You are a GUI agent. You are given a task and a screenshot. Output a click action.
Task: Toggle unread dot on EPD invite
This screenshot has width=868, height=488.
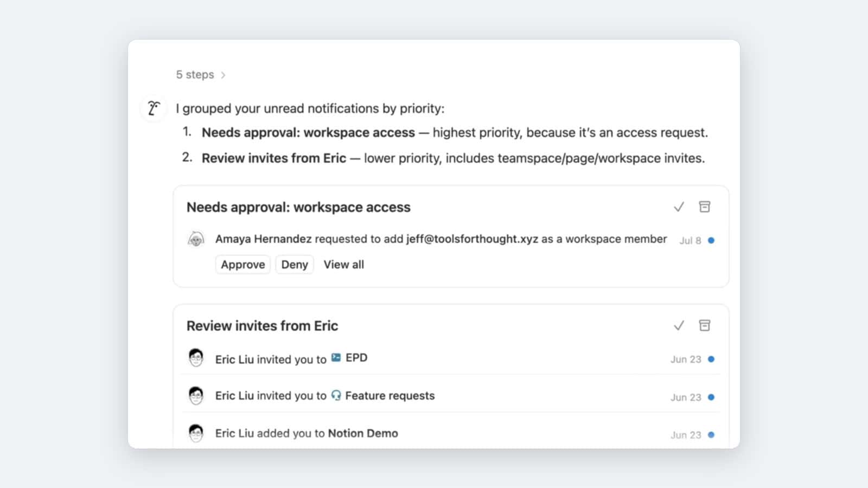[x=711, y=359]
